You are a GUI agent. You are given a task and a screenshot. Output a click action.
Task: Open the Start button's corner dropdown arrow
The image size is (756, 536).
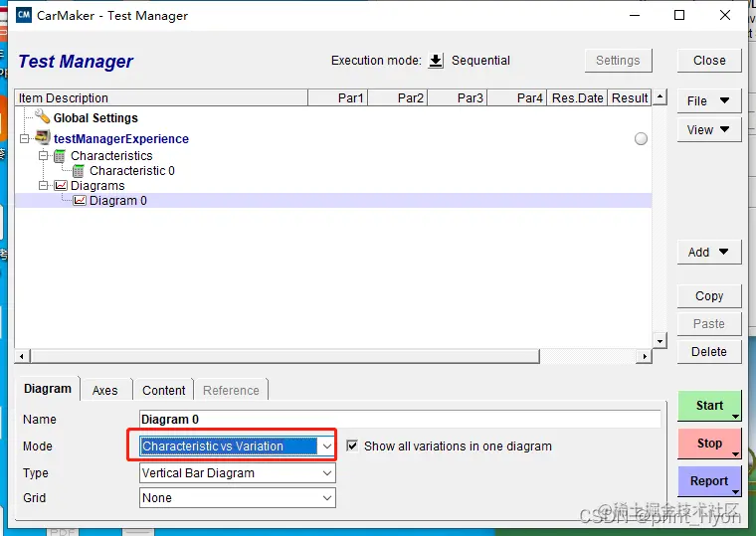(735, 417)
